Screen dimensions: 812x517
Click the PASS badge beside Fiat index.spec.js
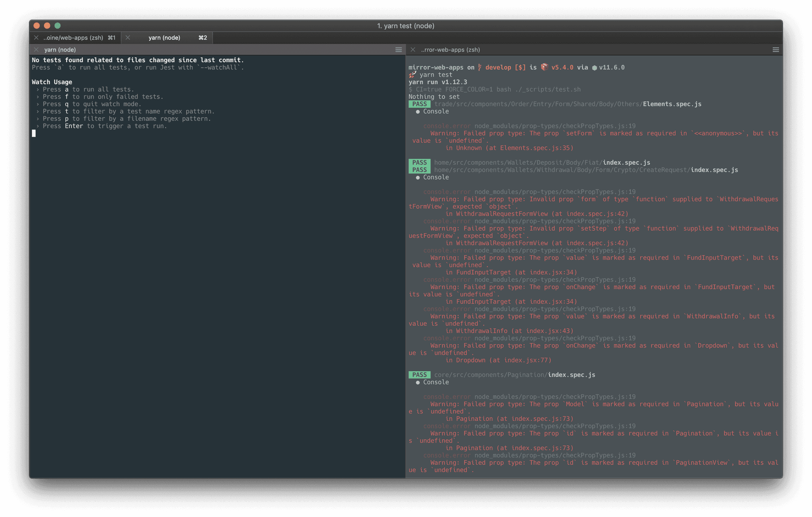[419, 162]
